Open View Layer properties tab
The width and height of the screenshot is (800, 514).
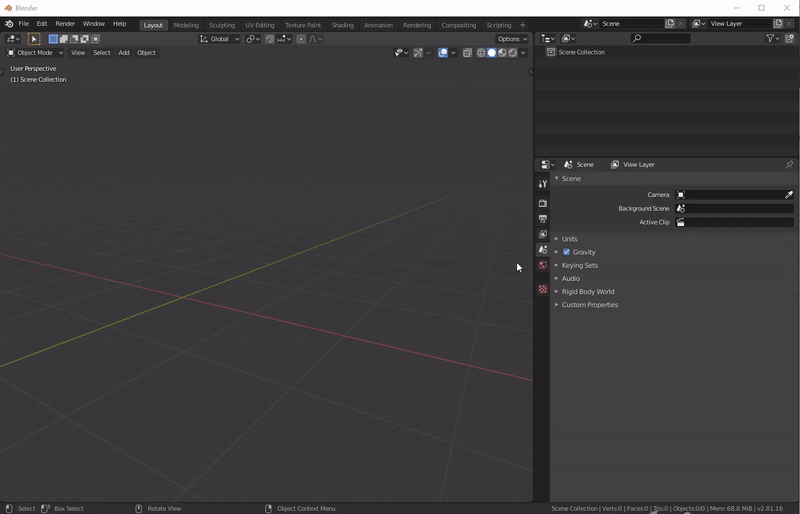coord(543,234)
